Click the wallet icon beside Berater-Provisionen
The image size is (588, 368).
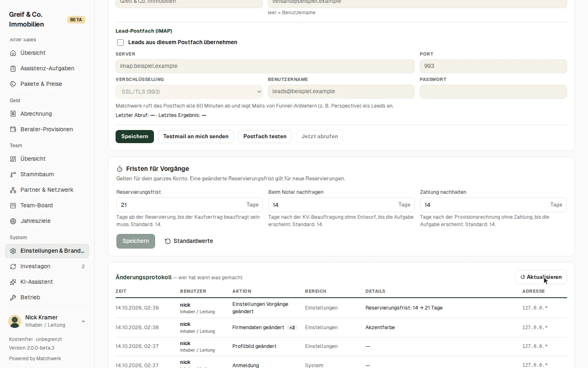click(x=13, y=130)
